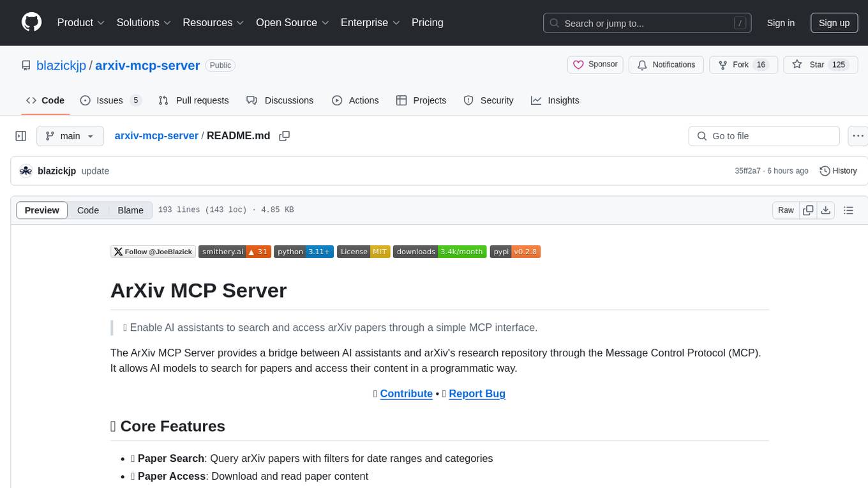Sponsor the repository with the heart button

pyautogui.click(x=595, y=65)
